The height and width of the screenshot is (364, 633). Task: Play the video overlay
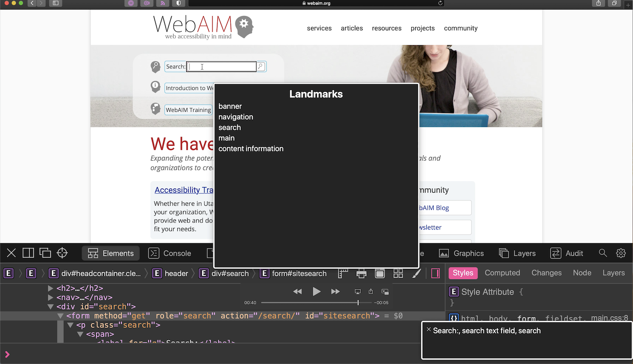pyautogui.click(x=316, y=292)
